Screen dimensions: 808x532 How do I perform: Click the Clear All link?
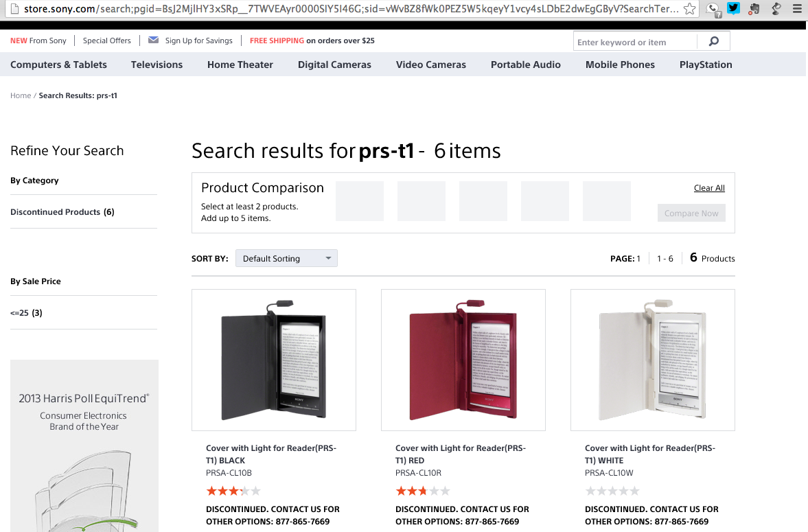pos(709,188)
